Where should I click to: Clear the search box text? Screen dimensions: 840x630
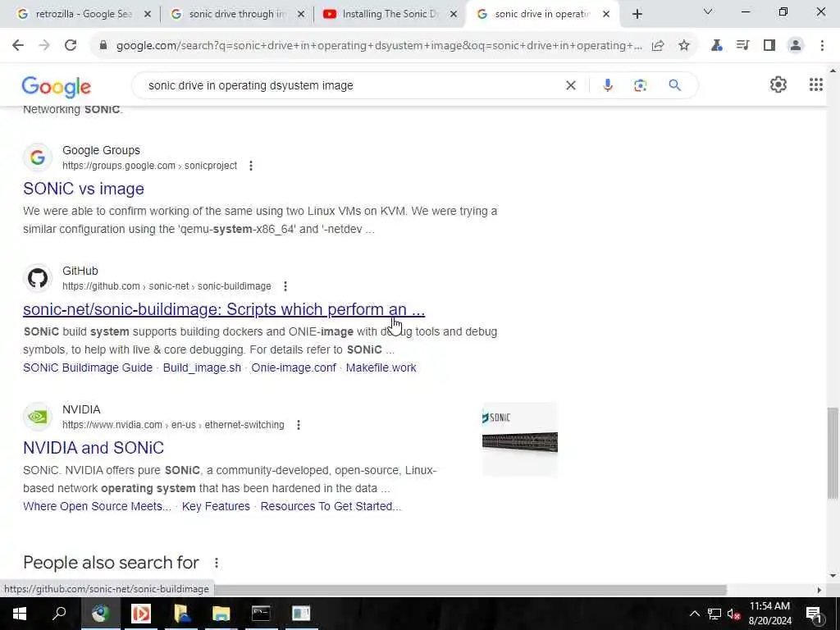coord(571,85)
